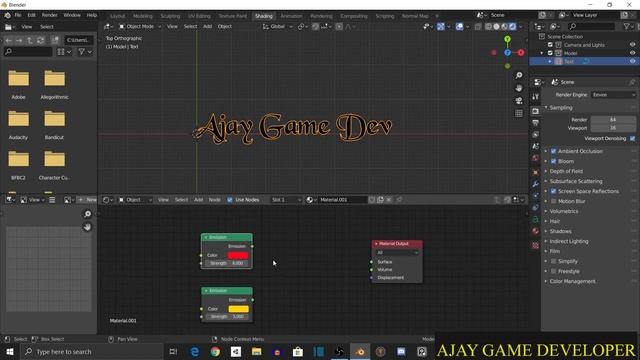Open Microsoft Edge from the taskbar
Image resolution: width=640 pixels, height=360 pixels.
[195, 351]
